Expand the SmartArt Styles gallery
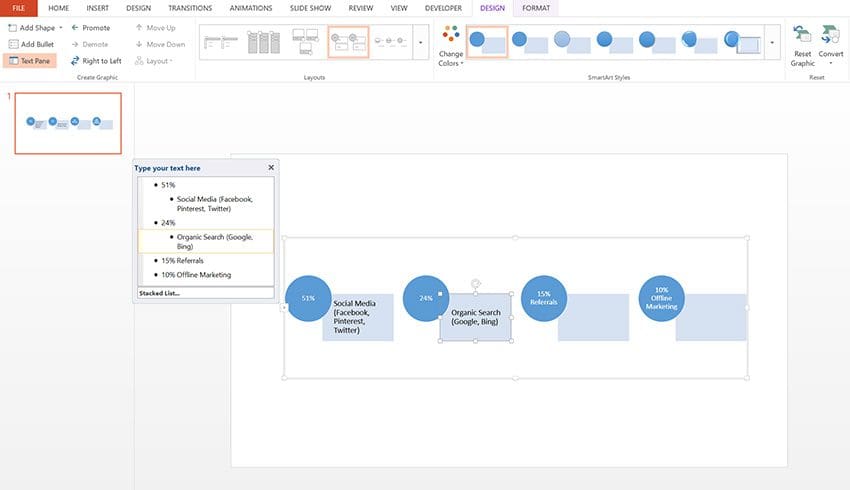This screenshot has height=490, width=850. tap(772, 43)
